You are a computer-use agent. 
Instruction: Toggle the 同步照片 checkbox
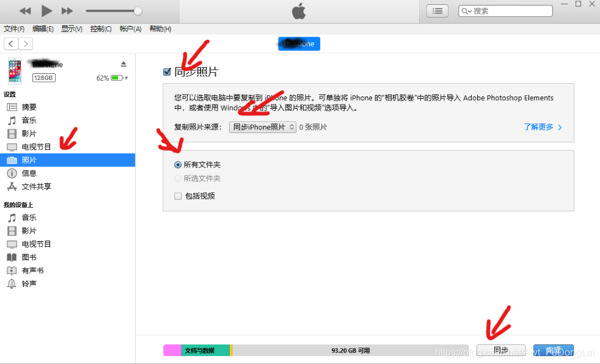[x=167, y=72]
